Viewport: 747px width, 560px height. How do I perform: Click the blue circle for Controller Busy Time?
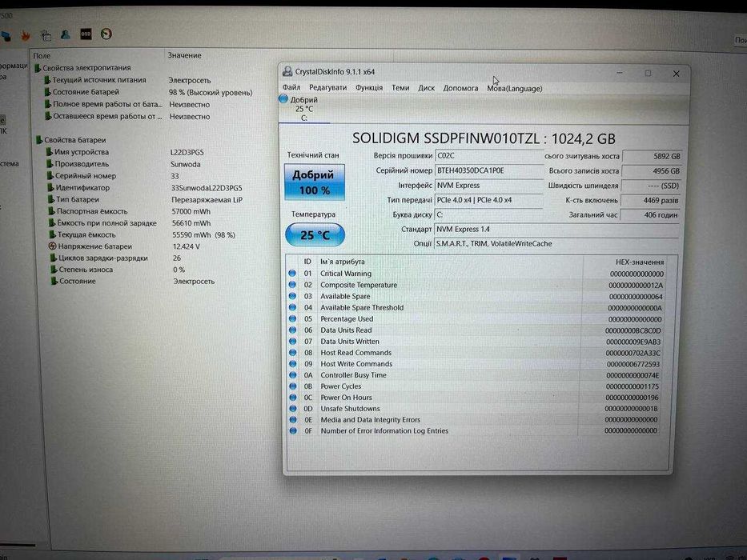coord(292,374)
